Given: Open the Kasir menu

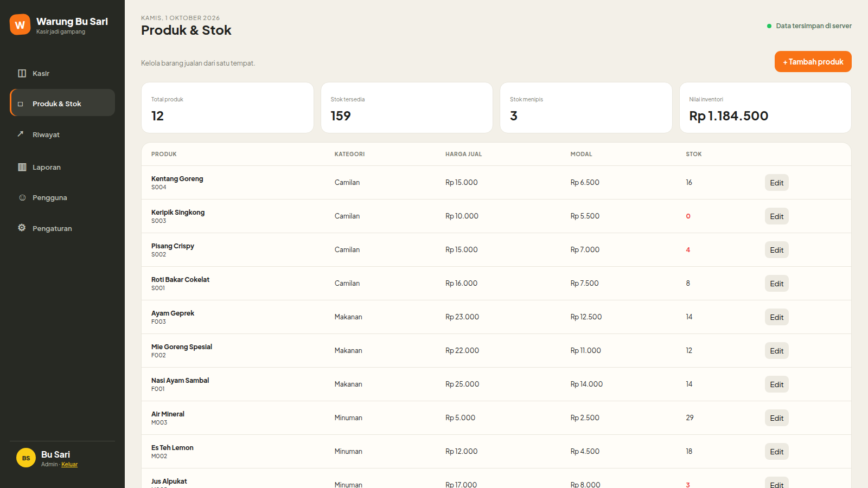Looking at the screenshot, I should (x=62, y=73).
